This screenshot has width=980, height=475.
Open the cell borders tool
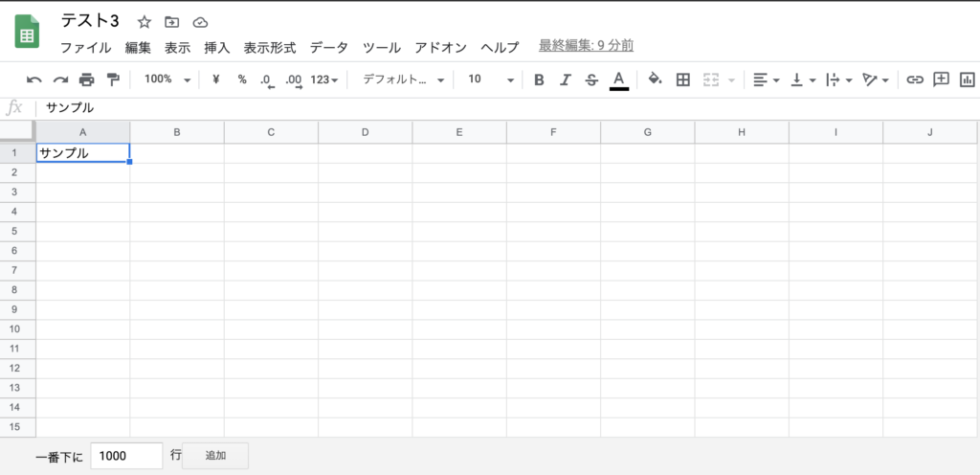(682, 79)
